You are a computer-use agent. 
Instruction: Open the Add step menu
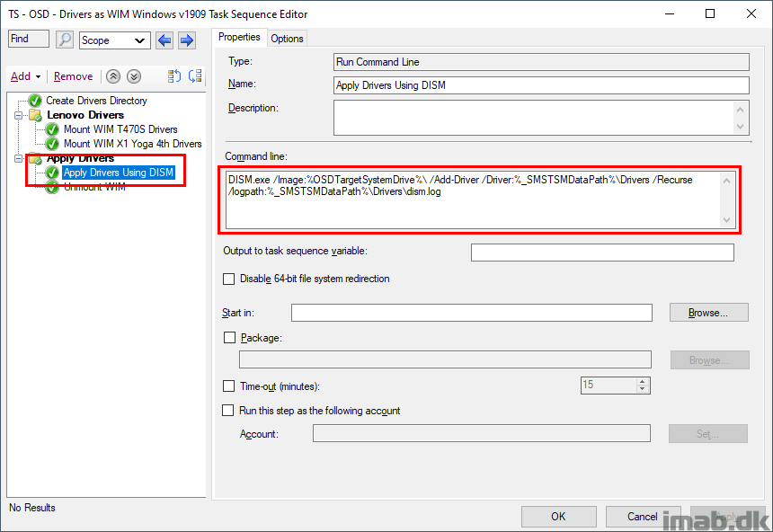(x=26, y=76)
